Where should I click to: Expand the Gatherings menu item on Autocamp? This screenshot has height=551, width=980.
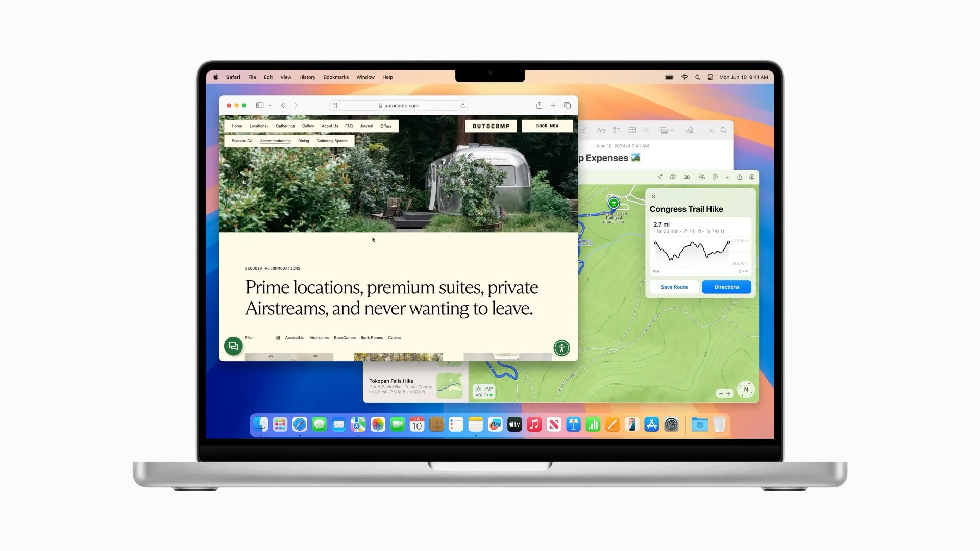tap(284, 126)
